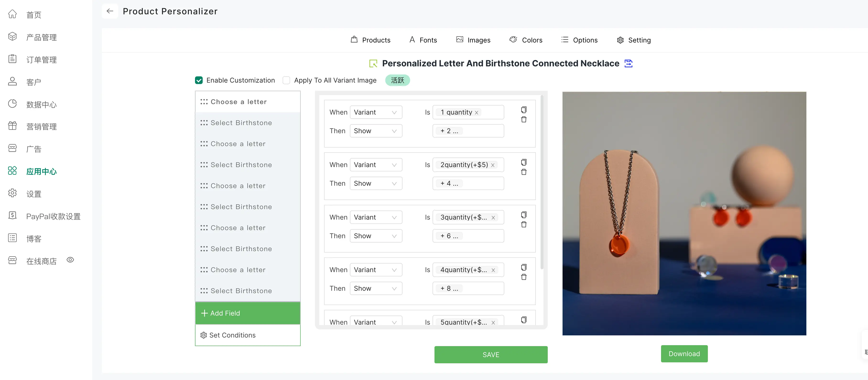Click the conditions list vertical scrollbar

pos(542,182)
